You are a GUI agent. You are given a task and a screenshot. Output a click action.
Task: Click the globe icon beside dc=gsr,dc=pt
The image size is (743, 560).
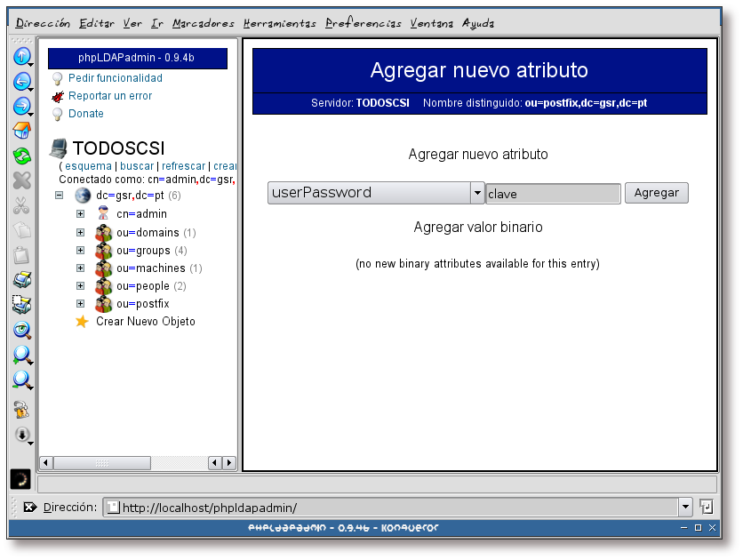click(x=82, y=196)
